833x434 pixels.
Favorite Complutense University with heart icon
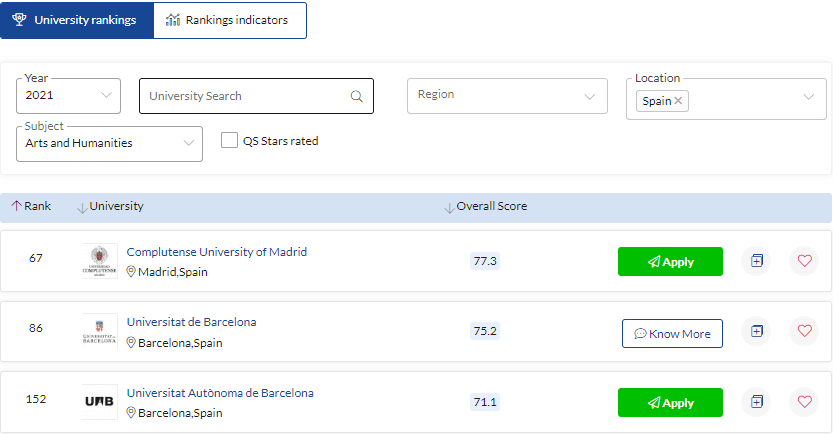tap(804, 261)
